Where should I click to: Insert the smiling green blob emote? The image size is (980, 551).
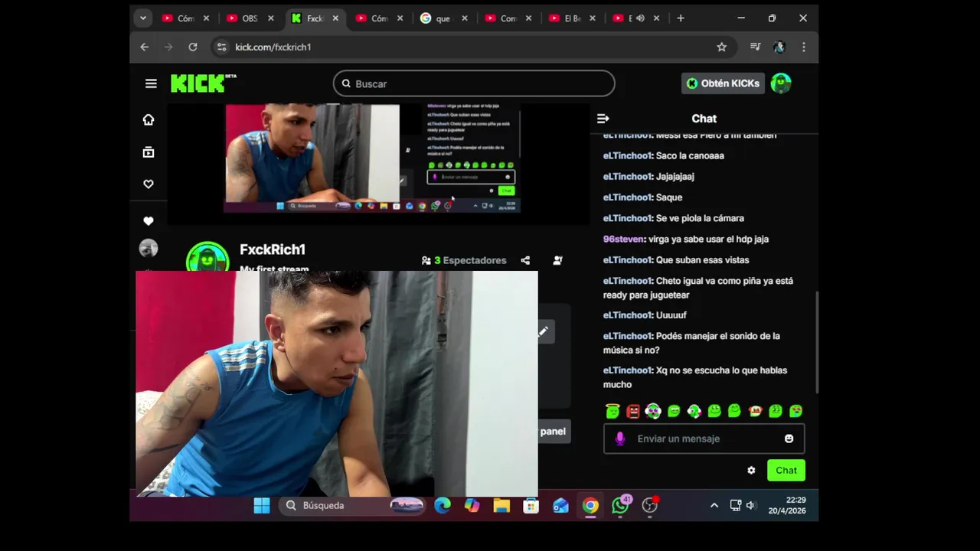pos(714,411)
